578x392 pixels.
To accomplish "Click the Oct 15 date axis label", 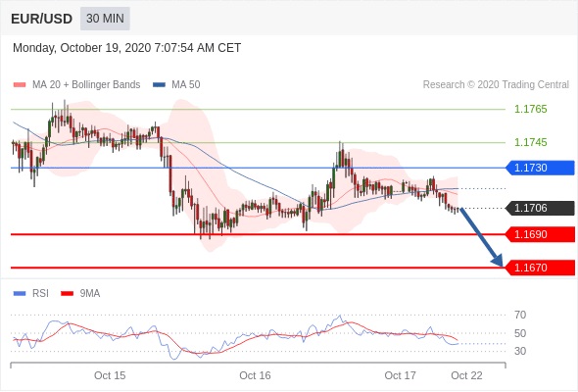I will pyautogui.click(x=110, y=375).
